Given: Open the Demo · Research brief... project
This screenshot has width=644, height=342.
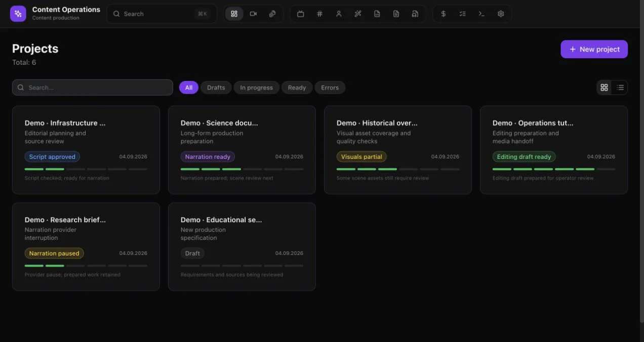Looking at the screenshot, I should 86,246.
